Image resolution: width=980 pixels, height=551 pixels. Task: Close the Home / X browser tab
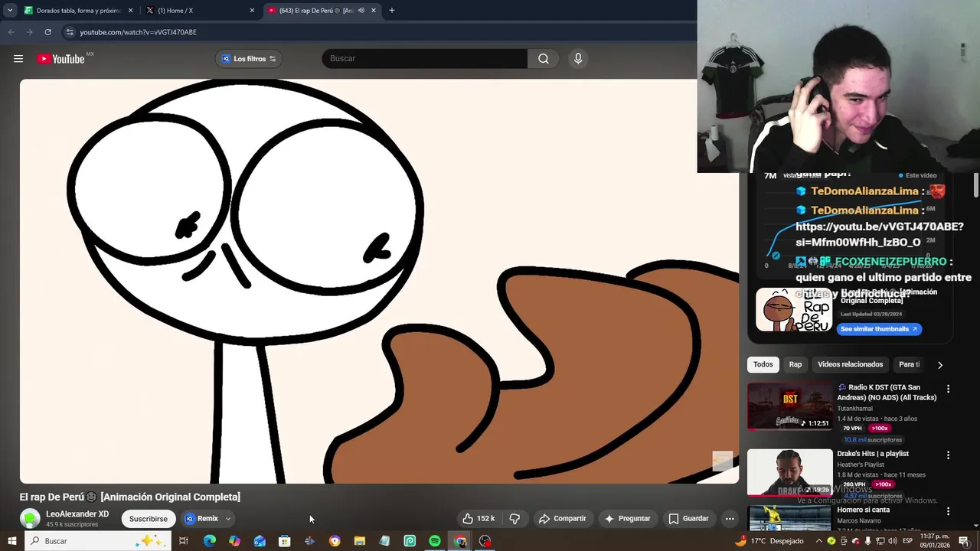[252, 11]
